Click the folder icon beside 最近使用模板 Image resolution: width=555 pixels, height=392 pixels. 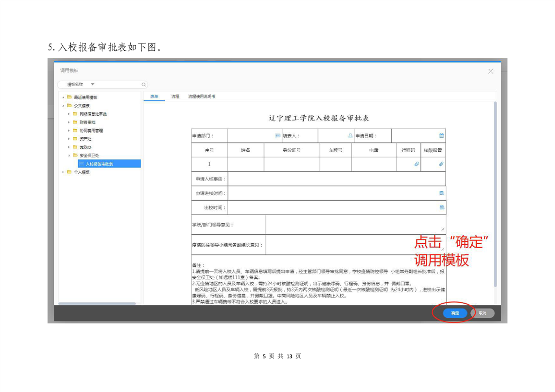[70, 97]
